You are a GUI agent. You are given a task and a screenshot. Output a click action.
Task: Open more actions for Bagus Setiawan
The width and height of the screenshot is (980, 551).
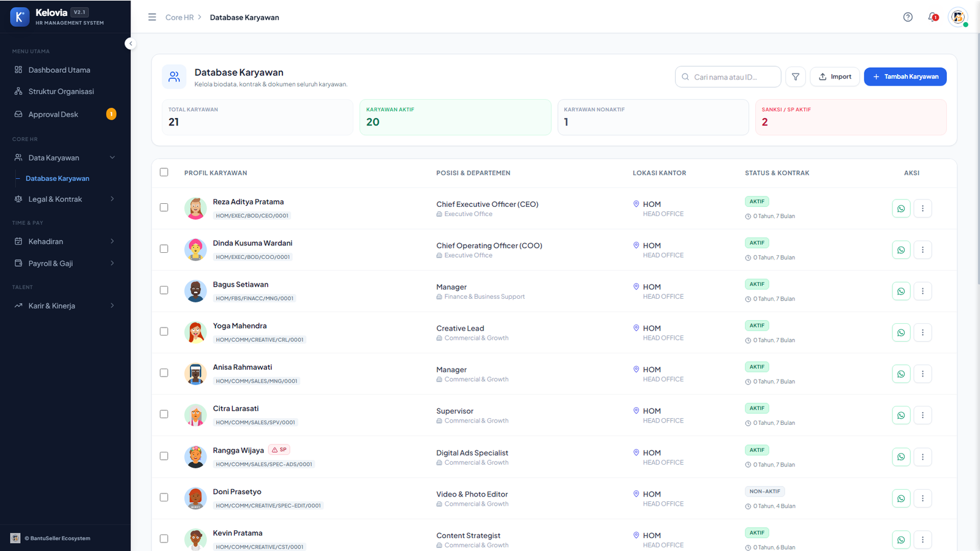(922, 291)
